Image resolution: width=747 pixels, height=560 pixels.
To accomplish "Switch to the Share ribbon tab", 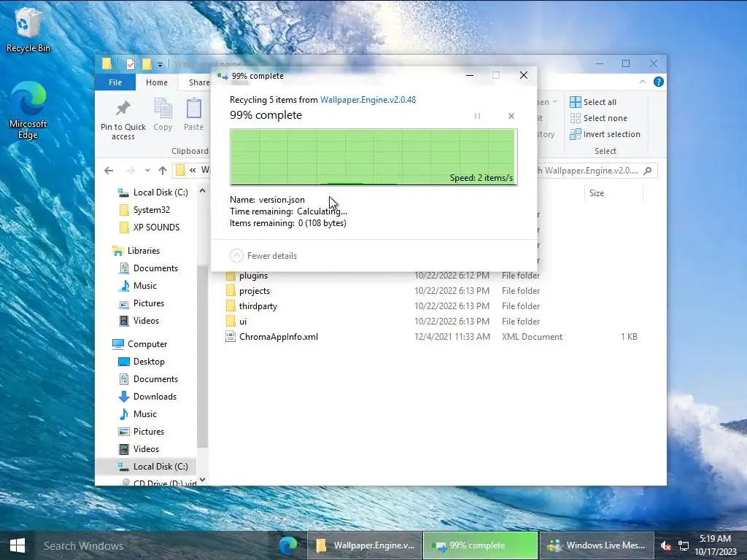I will pos(198,82).
